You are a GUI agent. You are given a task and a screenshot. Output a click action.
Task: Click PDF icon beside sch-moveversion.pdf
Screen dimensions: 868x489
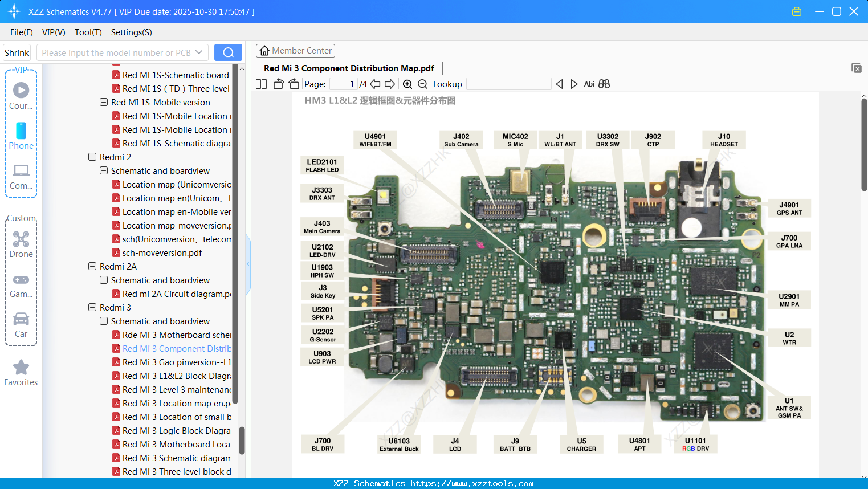tap(116, 252)
